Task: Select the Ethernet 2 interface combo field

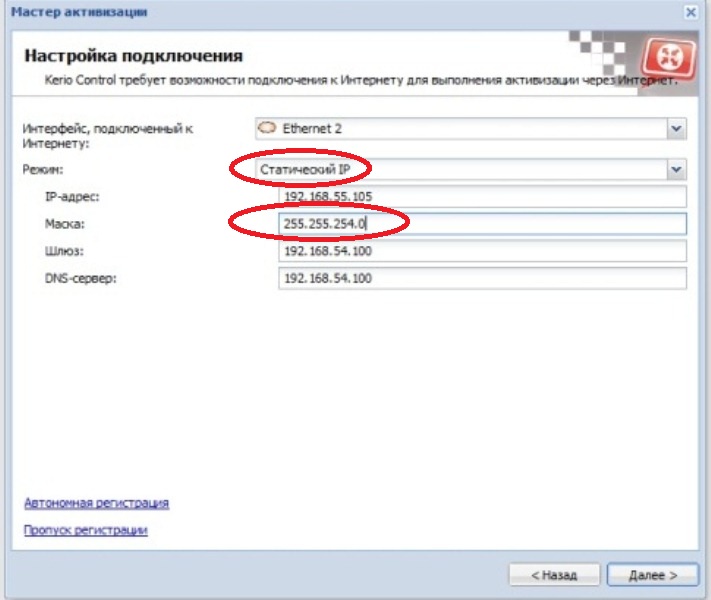Action: pos(460,129)
